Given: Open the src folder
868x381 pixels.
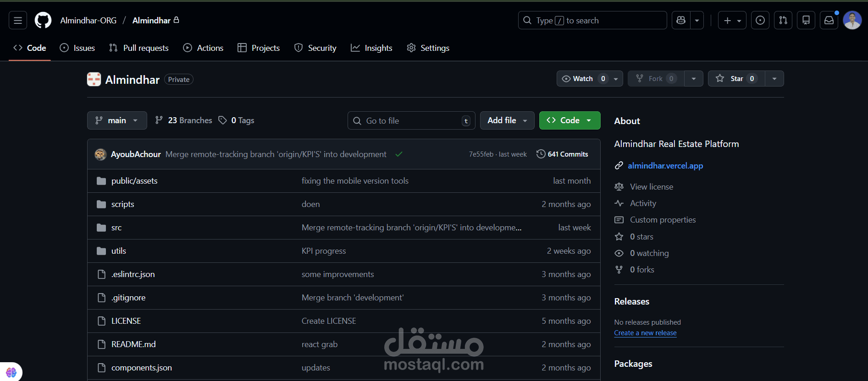Looking at the screenshot, I should tap(116, 228).
